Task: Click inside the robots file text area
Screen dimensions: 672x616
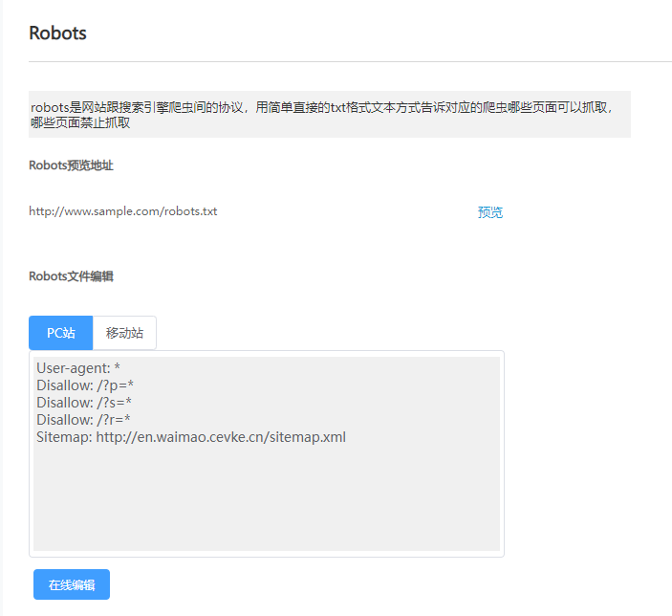Action: coord(267,453)
